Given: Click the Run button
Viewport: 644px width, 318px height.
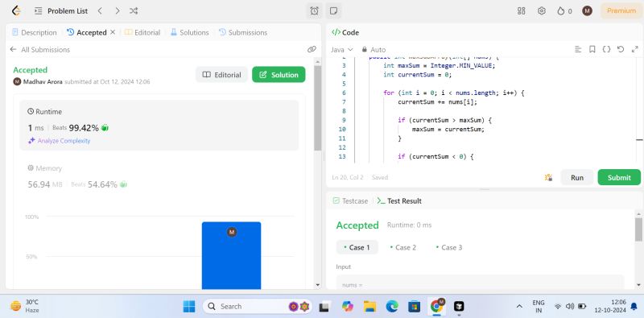Looking at the screenshot, I should pyautogui.click(x=577, y=177).
